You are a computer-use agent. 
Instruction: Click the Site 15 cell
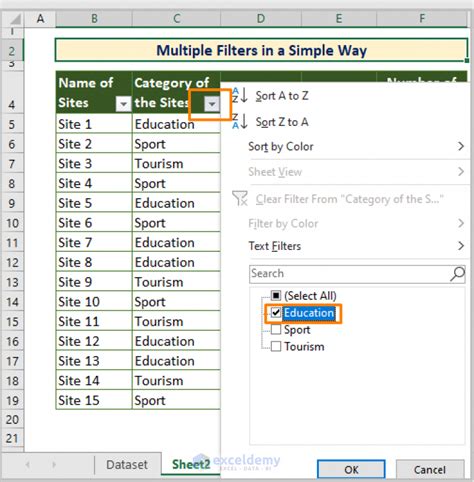click(94, 400)
